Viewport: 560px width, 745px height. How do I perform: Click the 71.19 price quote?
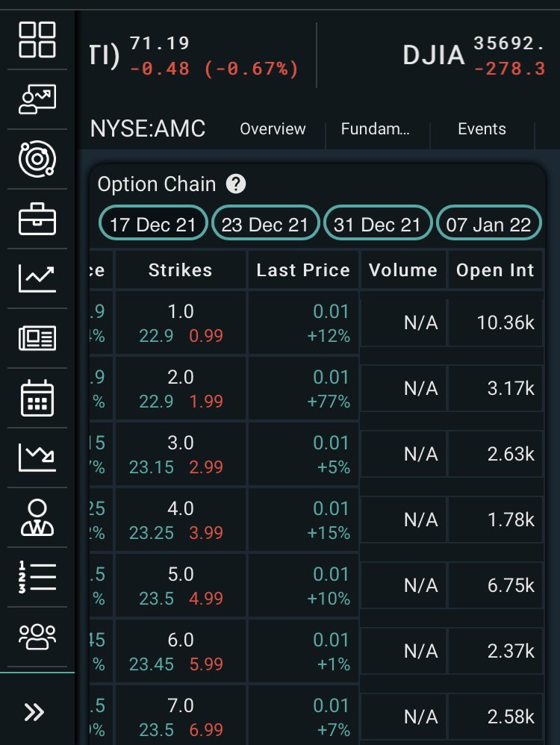click(159, 43)
